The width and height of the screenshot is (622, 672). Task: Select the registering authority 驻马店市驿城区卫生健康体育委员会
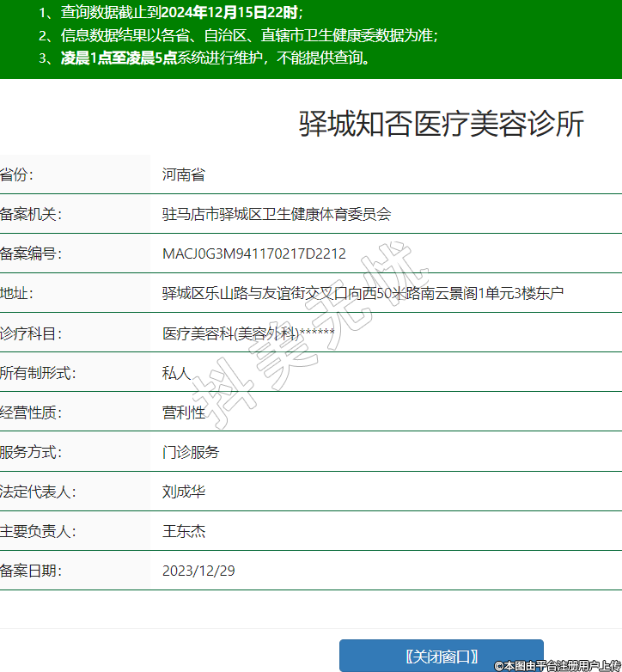coord(276,214)
